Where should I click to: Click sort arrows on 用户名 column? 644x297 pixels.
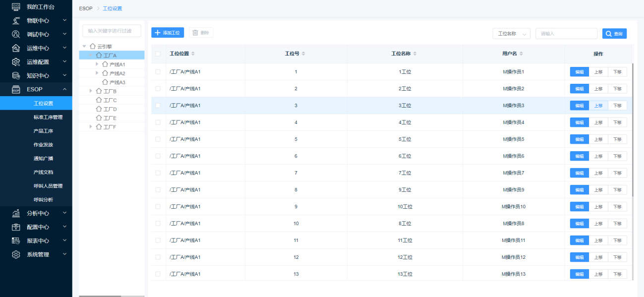pos(522,54)
